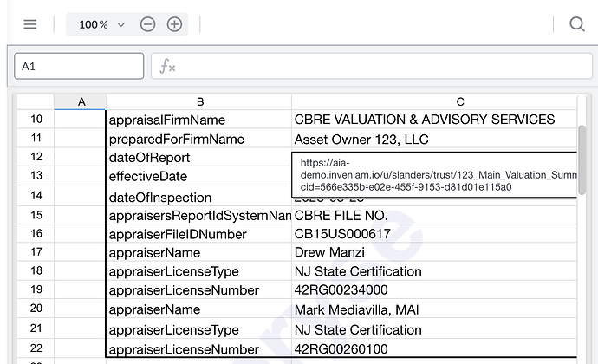Open the search magnifier icon
The height and width of the screenshot is (364, 598).
point(577,24)
